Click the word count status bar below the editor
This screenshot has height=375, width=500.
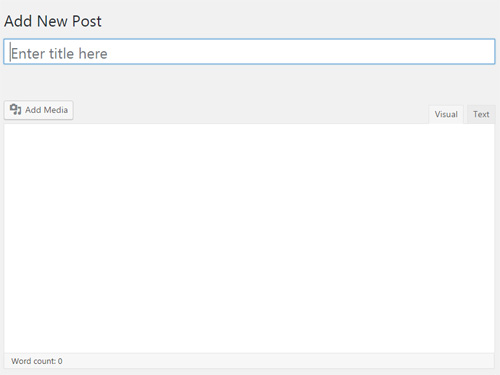point(249,361)
